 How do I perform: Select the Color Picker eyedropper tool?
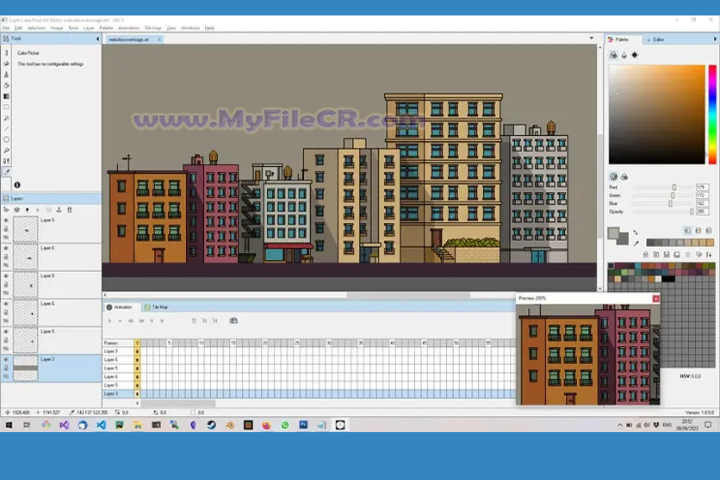tap(6, 172)
